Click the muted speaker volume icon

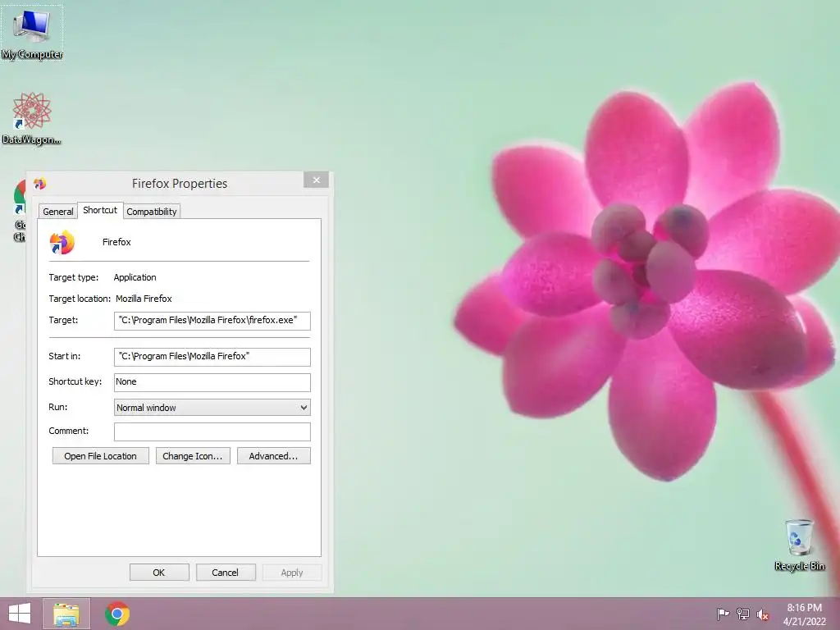pyautogui.click(x=763, y=614)
